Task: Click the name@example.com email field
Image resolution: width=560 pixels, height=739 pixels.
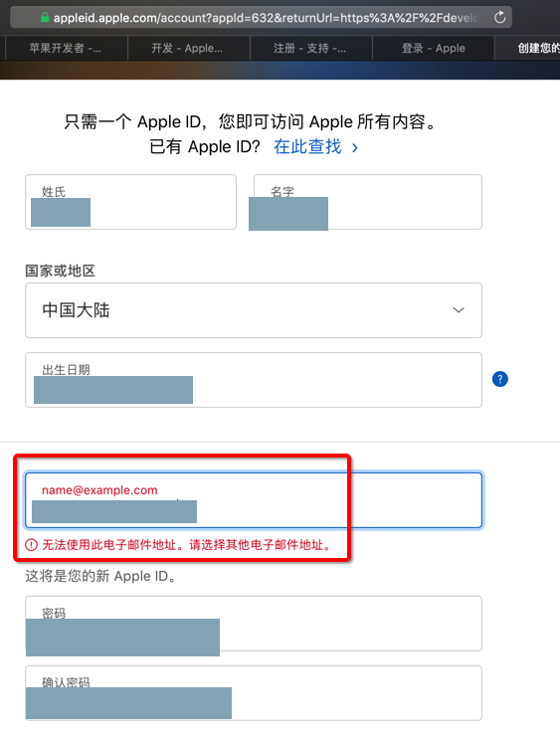Action: tap(254, 500)
